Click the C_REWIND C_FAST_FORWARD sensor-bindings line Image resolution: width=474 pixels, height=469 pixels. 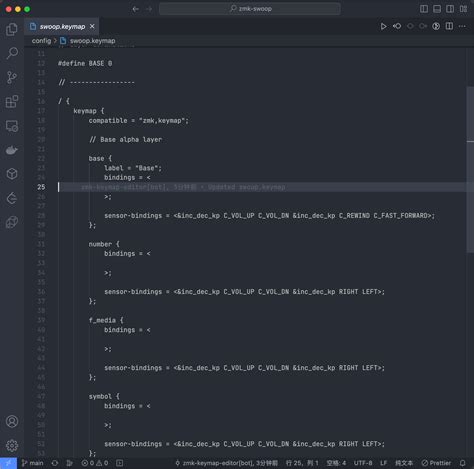[x=269, y=216]
